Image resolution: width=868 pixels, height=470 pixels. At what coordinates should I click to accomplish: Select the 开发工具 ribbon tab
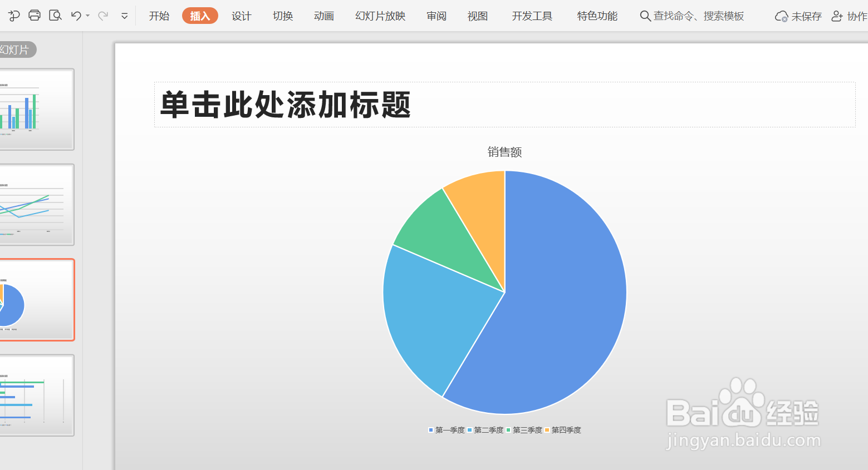click(x=531, y=16)
